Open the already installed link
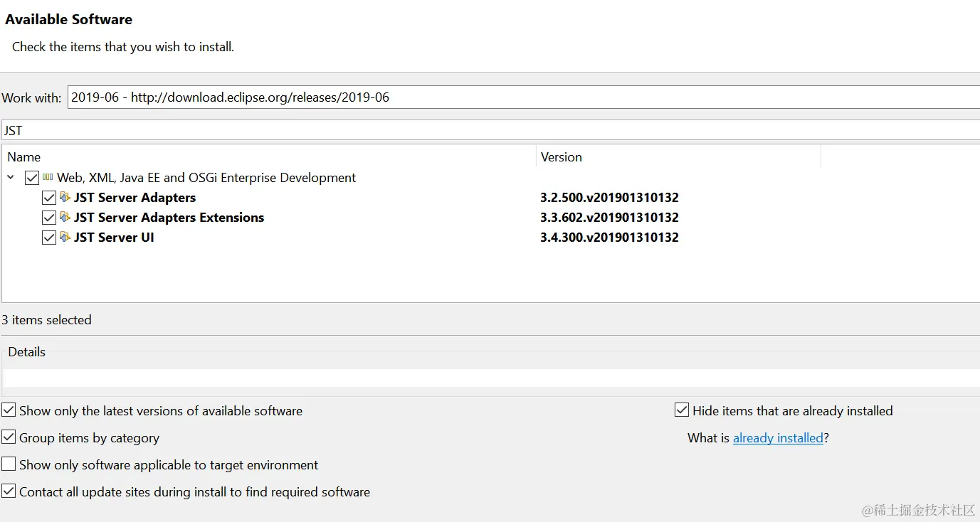The height and width of the screenshot is (522, 980). click(778, 438)
